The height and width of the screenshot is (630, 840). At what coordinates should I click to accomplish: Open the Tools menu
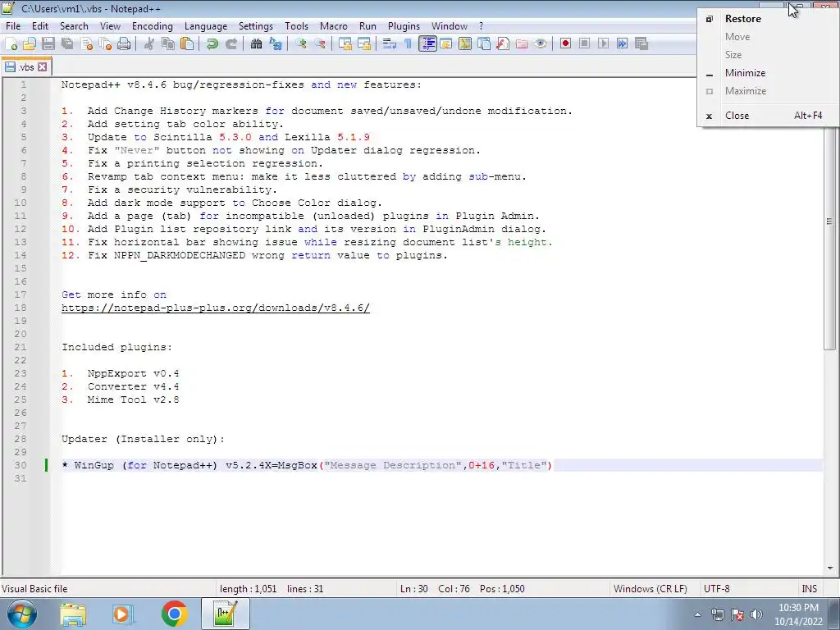tap(296, 26)
